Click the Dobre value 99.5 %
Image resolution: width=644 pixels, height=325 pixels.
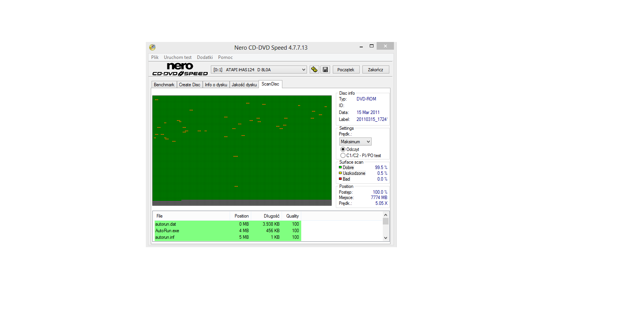click(381, 168)
